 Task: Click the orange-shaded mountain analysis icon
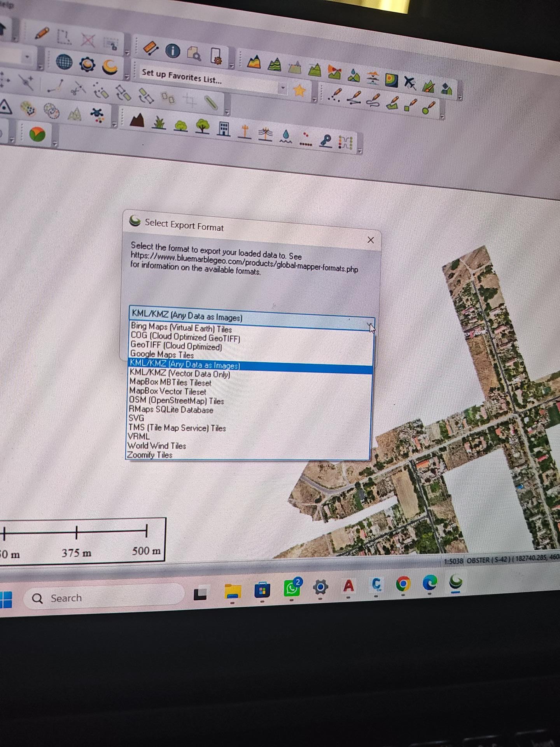pos(254,62)
